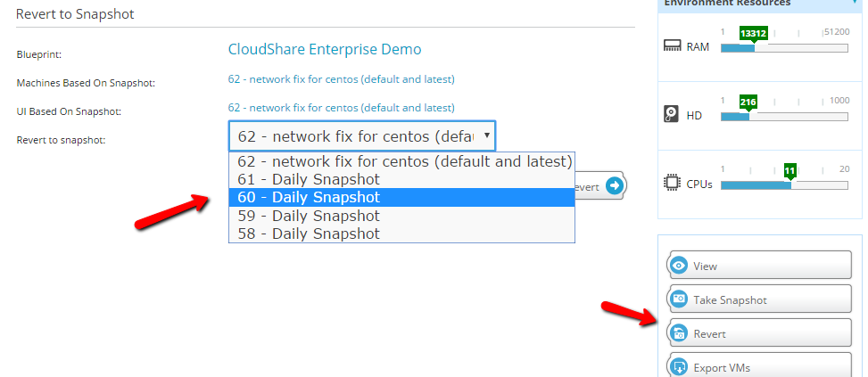This screenshot has width=868, height=377.
Task: Click the 51200 RAM maximum value
Action: pyautogui.click(x=837, y=31)
